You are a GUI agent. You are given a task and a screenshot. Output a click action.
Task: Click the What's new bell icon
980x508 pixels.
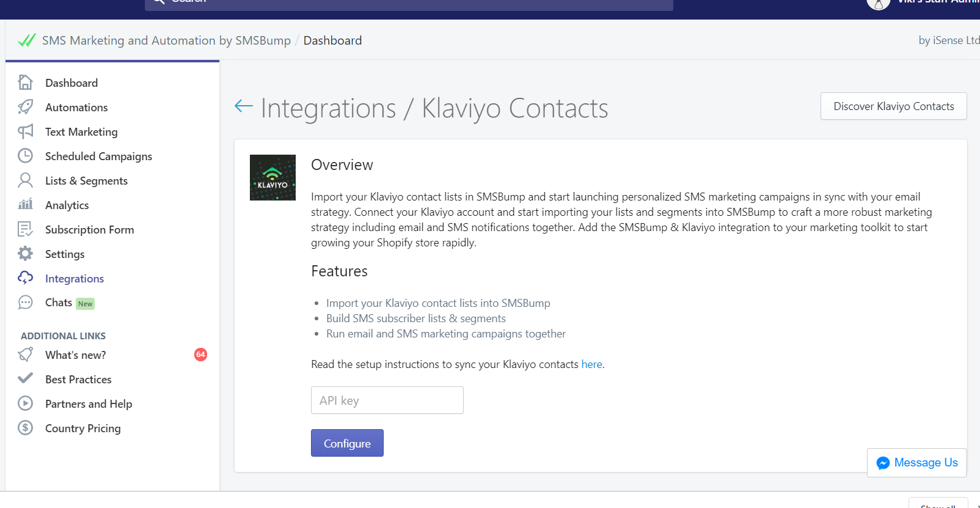click(25, 355)
